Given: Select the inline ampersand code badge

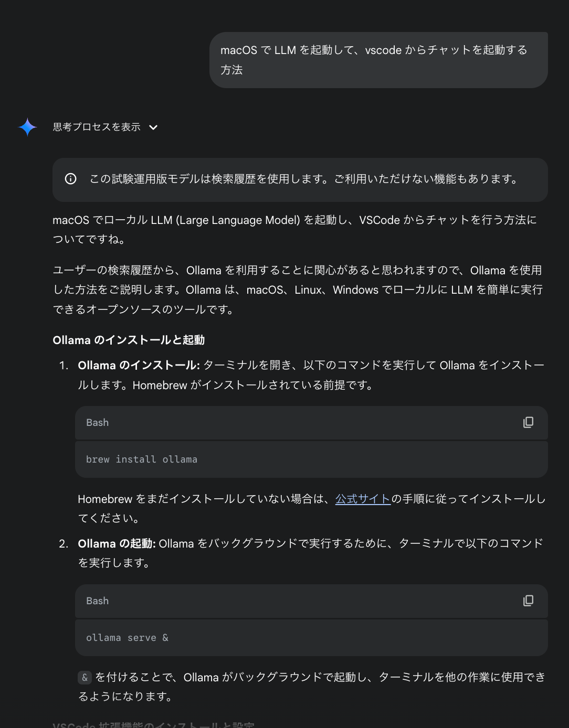Looking at the screenshot, I should pyautogui.click(x=85, y=678).
